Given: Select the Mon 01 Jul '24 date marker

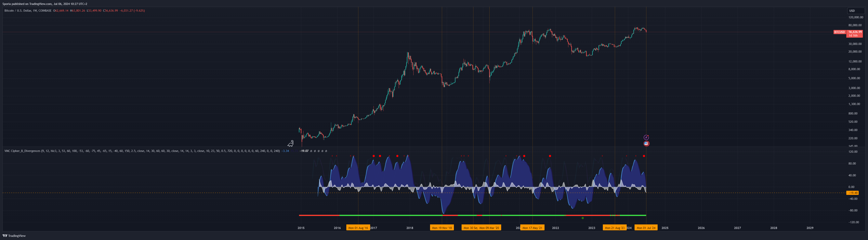Looking at the screenshot, I should (646, 228).
